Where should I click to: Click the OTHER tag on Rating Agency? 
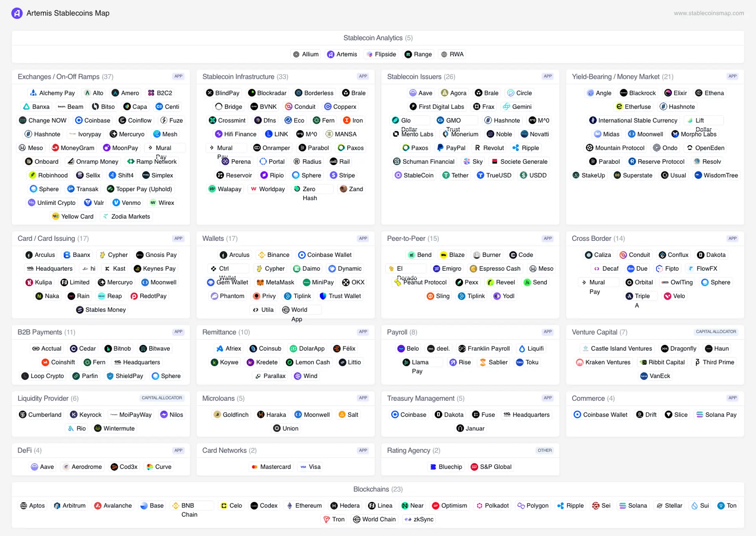tap(545, 450)
